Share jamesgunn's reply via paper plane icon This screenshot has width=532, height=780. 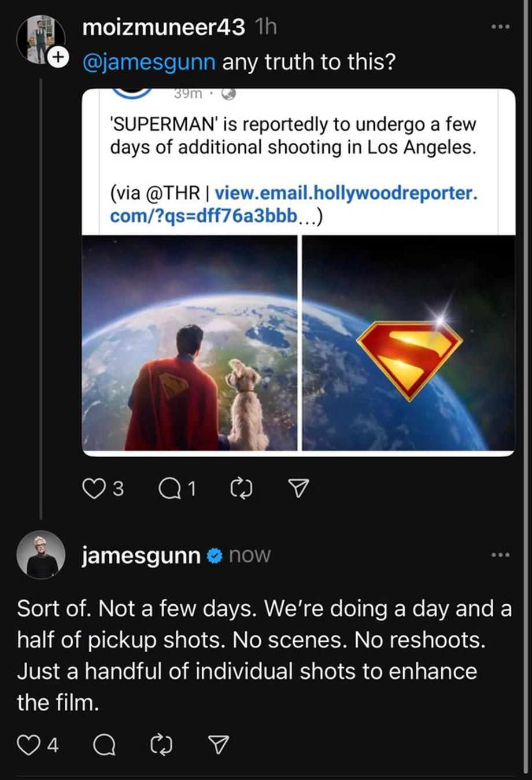pos(219,745)
